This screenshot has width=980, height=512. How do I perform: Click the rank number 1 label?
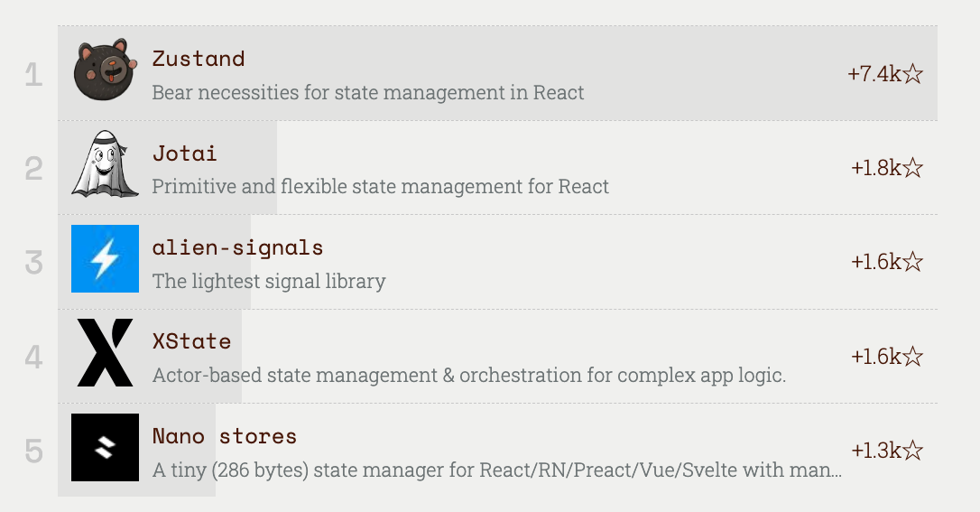point(33,74)
